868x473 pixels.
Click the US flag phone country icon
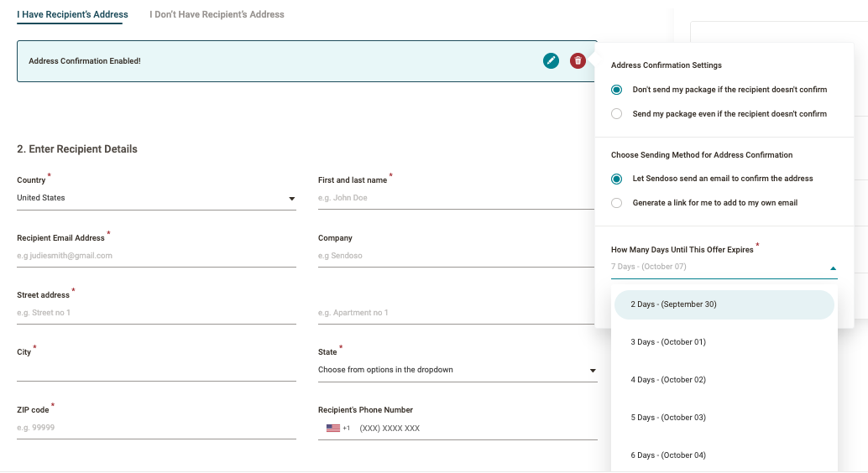coord(333,429)
